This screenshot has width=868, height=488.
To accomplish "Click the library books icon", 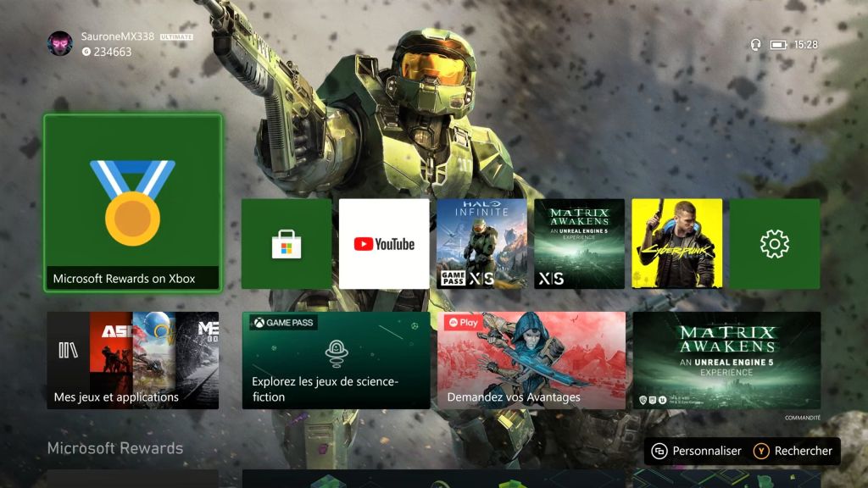I will [x=68, y=350].
